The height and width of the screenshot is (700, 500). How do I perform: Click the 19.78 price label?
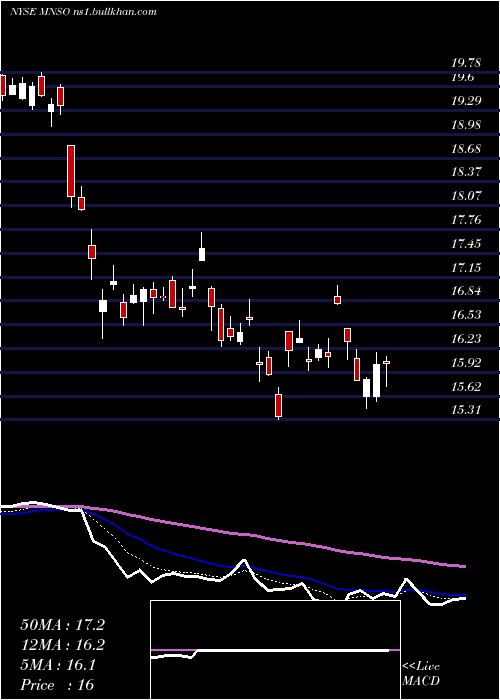pos(466,62)
